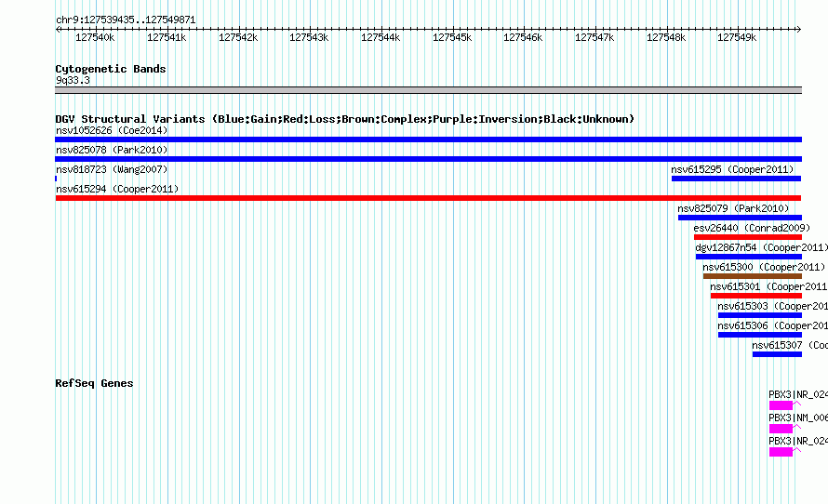Click the esv26440 (Conrad2009) red loss bar
The width and height of the screenshot is (828, 504).
tap(748, 237)
